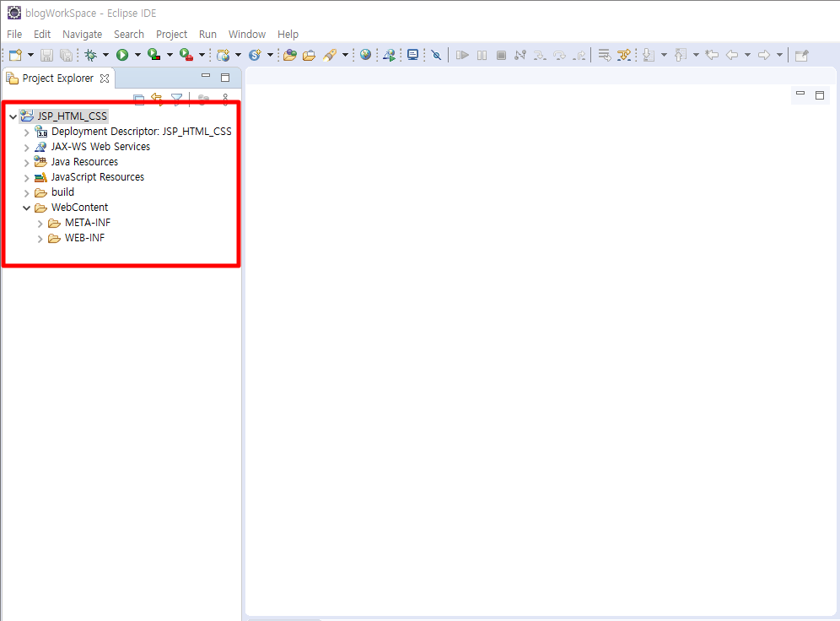Open dropdown next to Debug icon
Image resolution: width=840 pixels, height=621 pixels.
105,55
